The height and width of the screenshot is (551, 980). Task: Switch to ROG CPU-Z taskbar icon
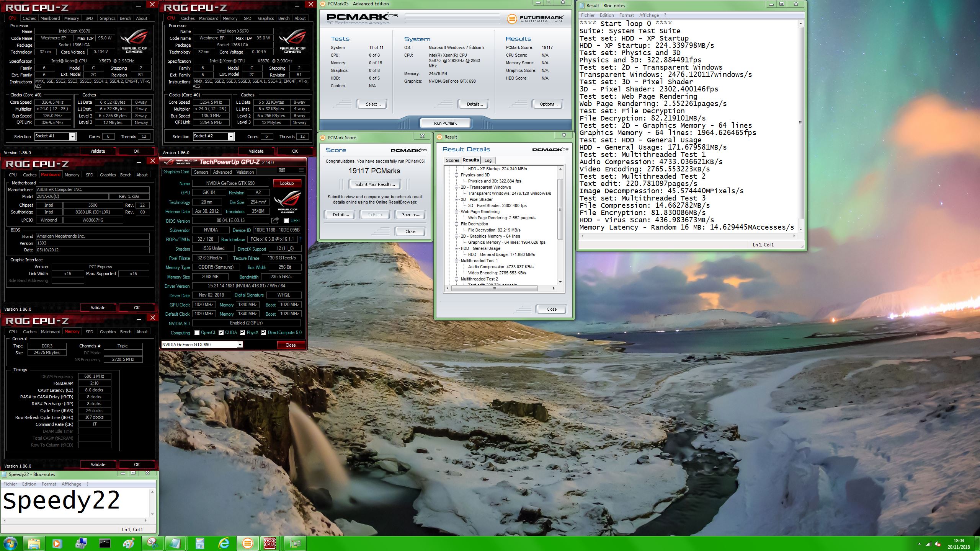[x=270, y=543]
